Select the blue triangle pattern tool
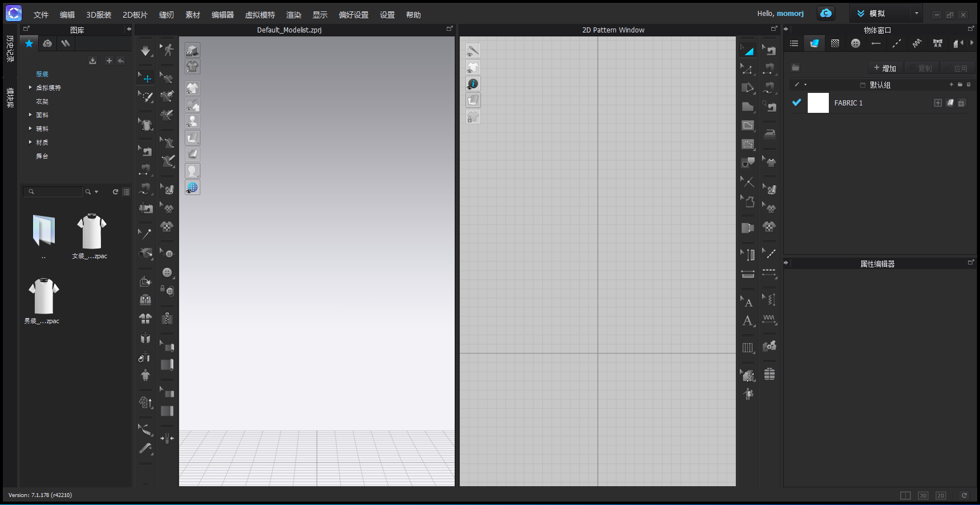 [748, 51]
